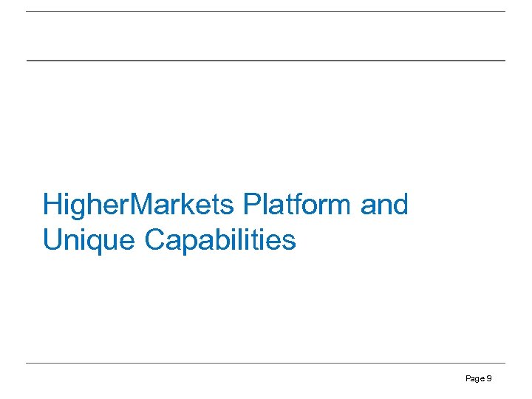Viewport: 532px width, 399px height.
Task: Click the capital "C" in "Capabilities"
Action: click(x=156, y=240)
